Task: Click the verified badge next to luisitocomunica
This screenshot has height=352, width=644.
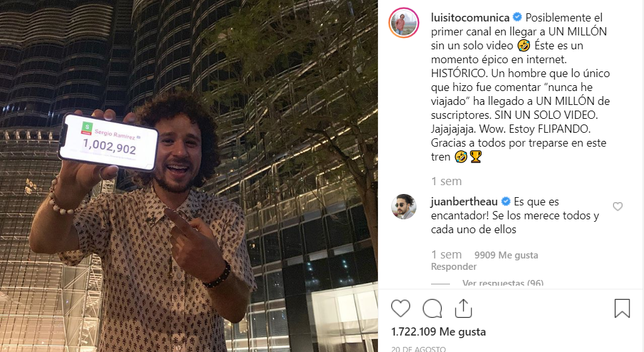Action: [517, 17]
